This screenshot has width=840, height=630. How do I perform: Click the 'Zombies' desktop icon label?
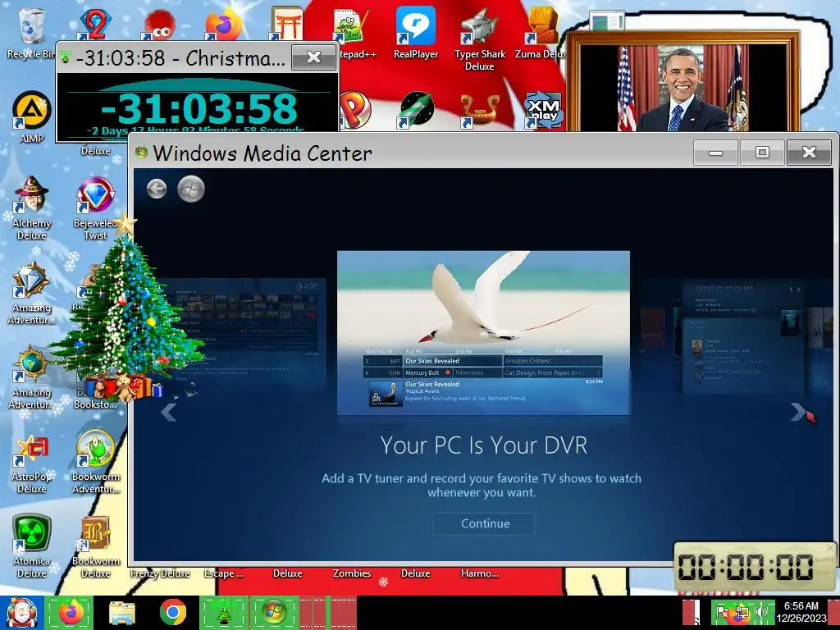click(351, 573)
